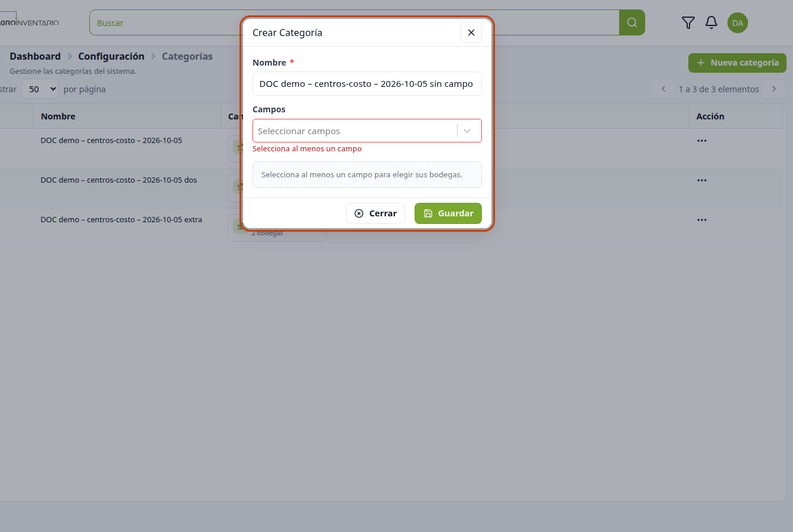Click 'Selecciona al menos un campo' error text
The width and height of the screenshot is (793, 532).
(307, 149)
